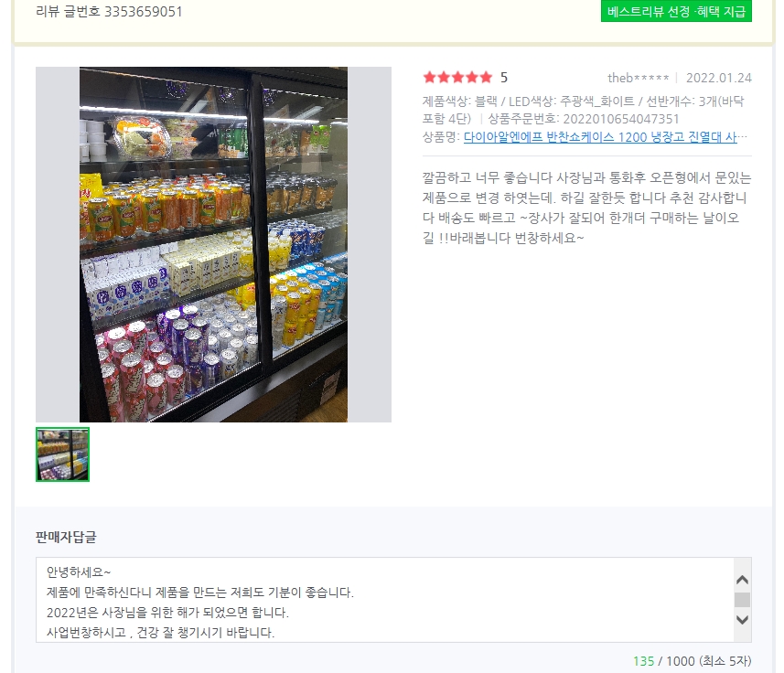
Task: Click the reply box scrollbar thumb
Action: pos(742,600)
